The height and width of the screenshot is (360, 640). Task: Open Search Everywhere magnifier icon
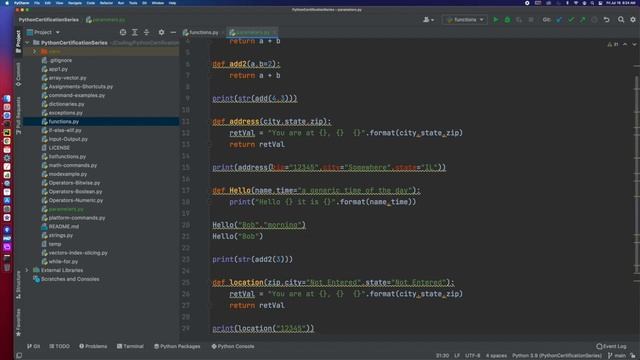click(621, 20)
